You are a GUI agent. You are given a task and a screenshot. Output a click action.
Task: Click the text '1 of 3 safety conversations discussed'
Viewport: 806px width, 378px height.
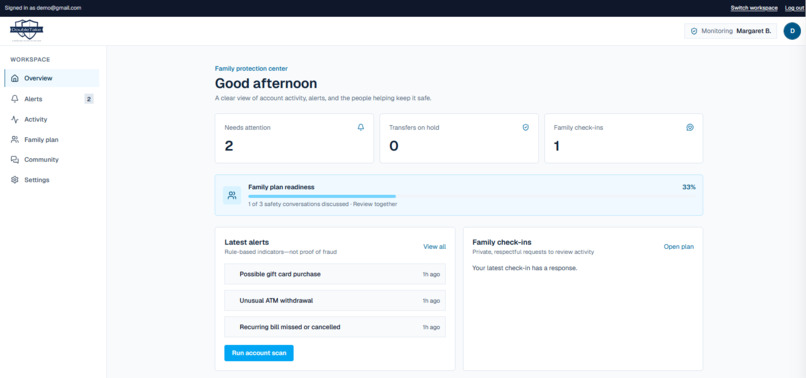point(298,204)
